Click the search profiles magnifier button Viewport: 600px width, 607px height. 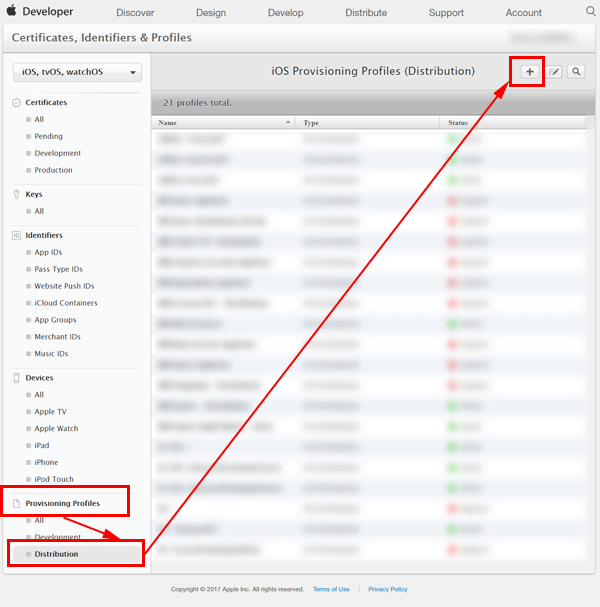(576, 72)
